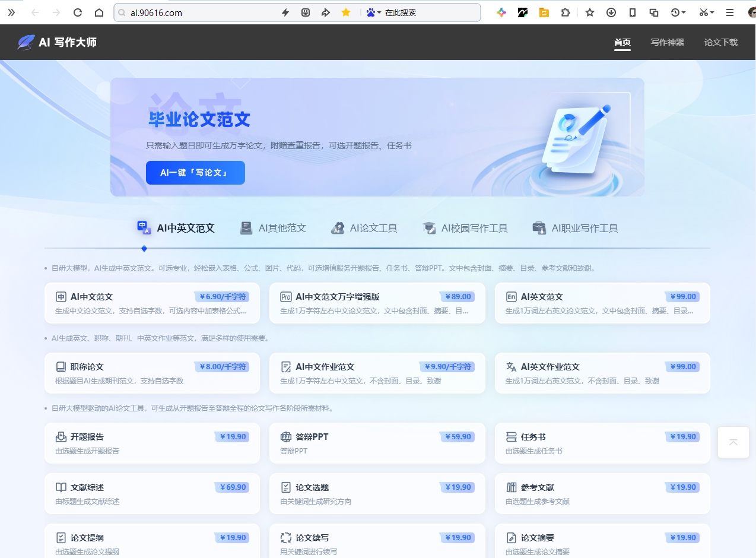This screenshot has width=756, height=558.
Task: Click the back-to-top arrow button
Action: click(733, 442)
